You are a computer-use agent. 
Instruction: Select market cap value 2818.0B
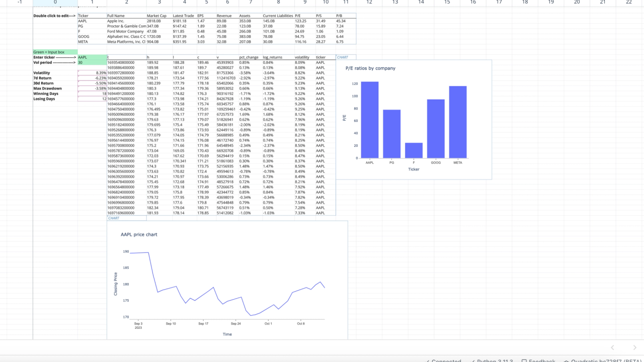click(x=159, y=21)
